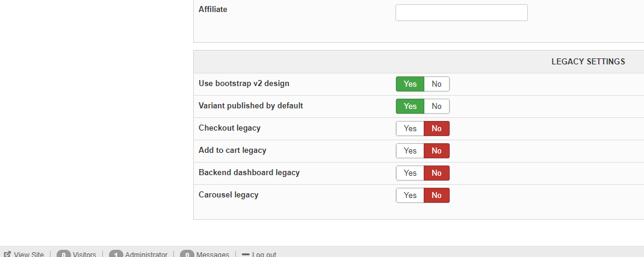This screenshot has height=257, width=644.
Task: Click No for Backend dashboard legacy
Action: [x=436, y=173]
